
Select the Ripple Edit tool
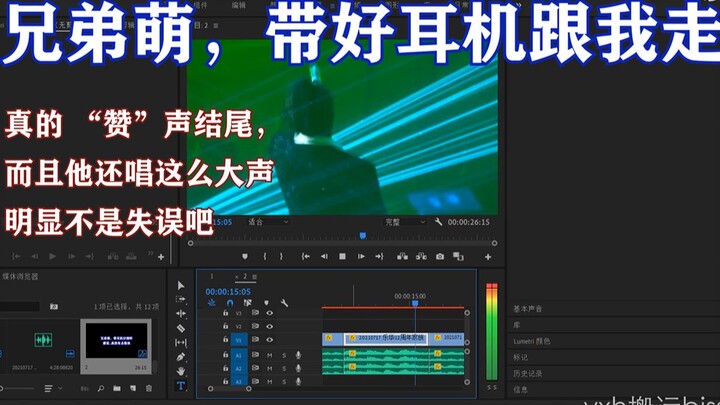coord(181,299)
